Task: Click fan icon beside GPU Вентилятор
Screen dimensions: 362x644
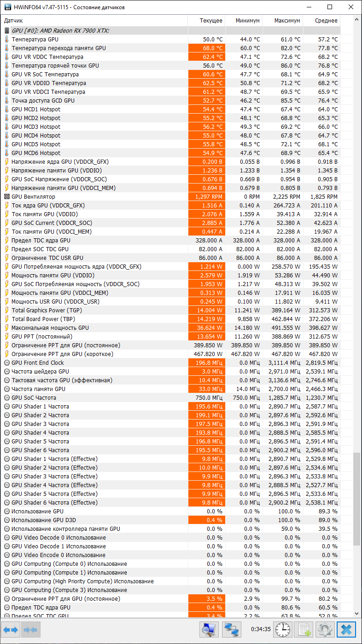Action: click(7, 197)
